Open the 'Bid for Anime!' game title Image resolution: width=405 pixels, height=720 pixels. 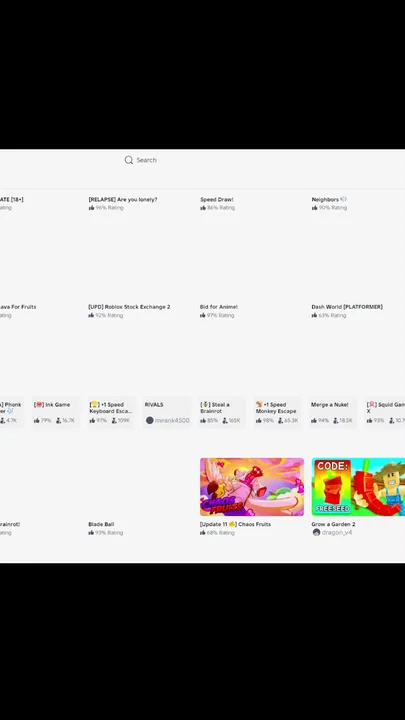click(x=219, y=307)
